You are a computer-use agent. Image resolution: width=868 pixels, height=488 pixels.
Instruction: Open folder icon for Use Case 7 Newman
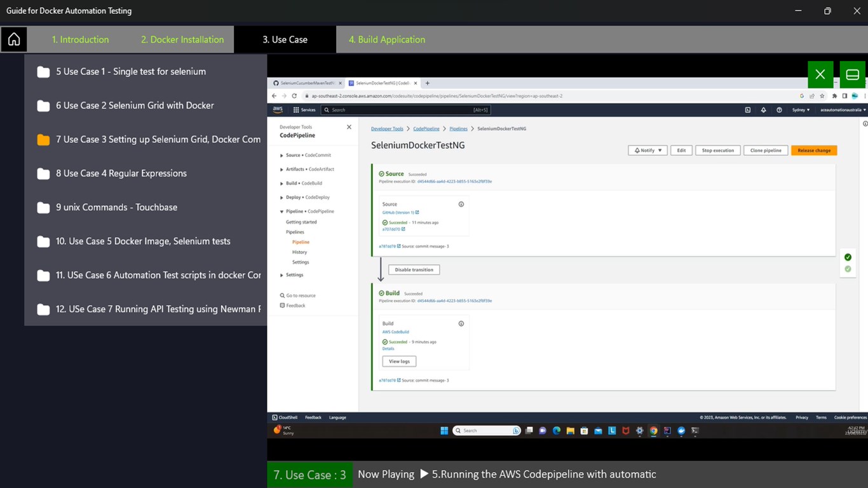click(43, 309)
